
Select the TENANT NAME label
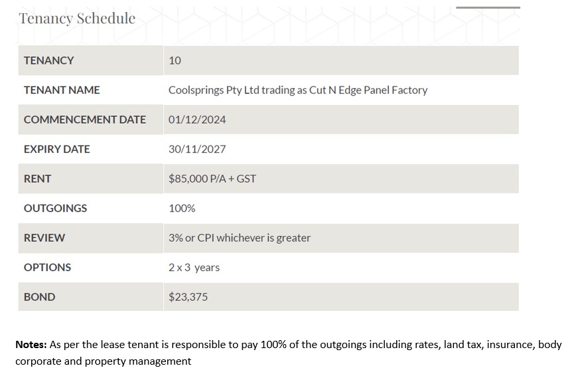pyautogui.click(x=62, y=90)
